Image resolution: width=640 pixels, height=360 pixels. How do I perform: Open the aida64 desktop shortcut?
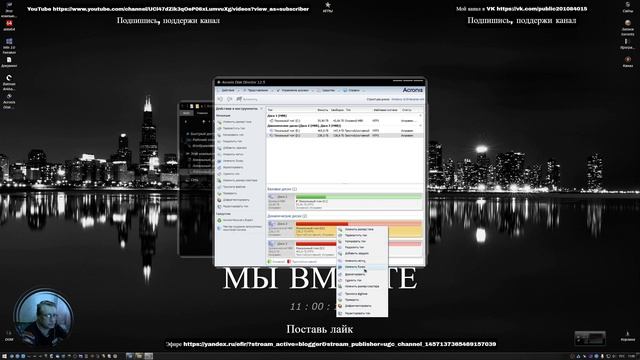point(9,25)
